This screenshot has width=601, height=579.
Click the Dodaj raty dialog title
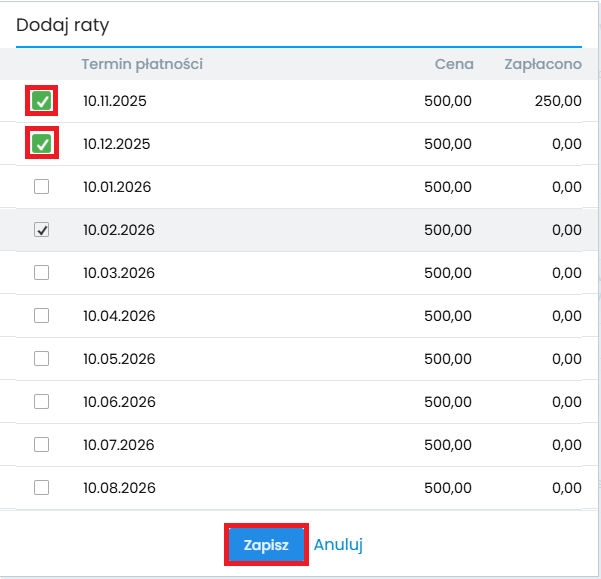pos(61,25)
